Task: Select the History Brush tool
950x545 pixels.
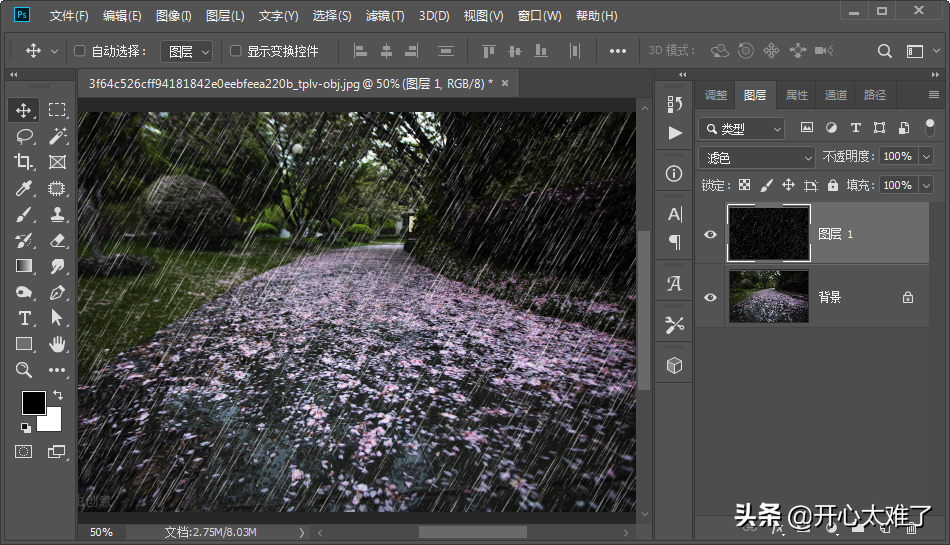Action: [x=24, y=240]
